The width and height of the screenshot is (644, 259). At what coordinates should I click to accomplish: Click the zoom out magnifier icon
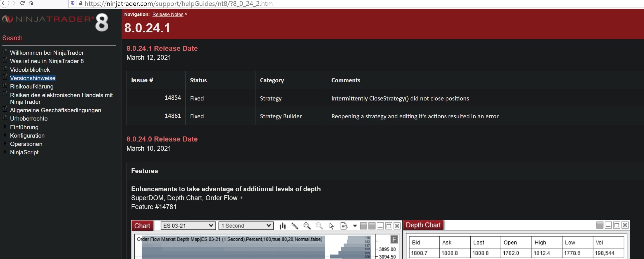[319, 226]
